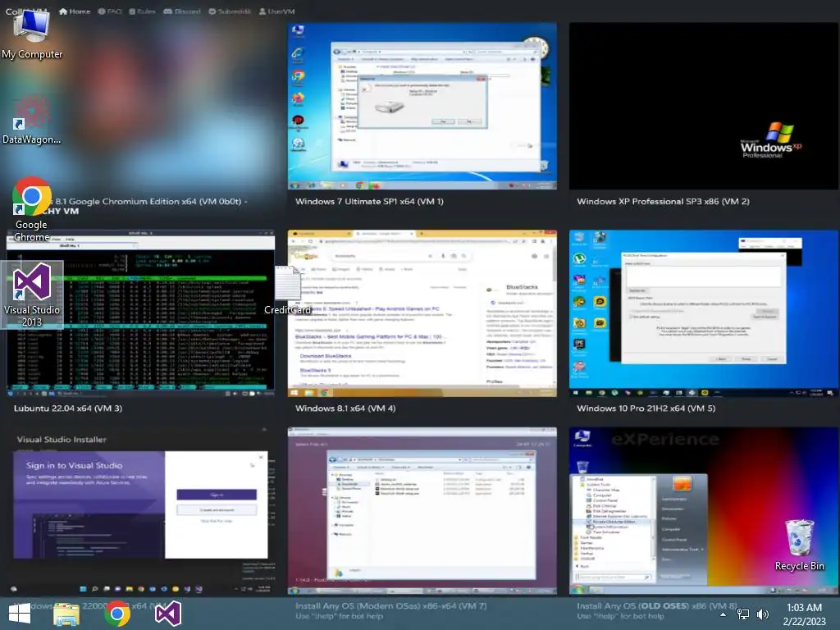Click the 'Windows 7 Ultimate SP1 x64 (VM 1)' label
This screenshot has height=630, width=840.
pyautogui.click(x=369, y=202)
